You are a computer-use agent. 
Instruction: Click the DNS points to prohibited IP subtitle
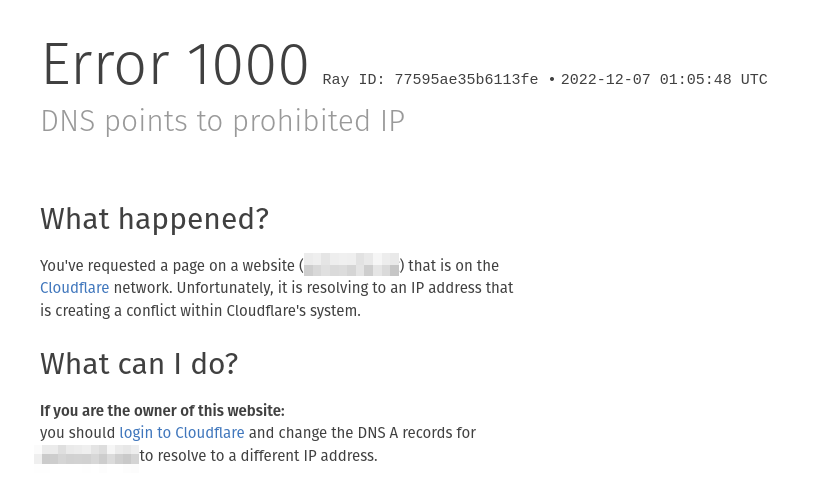pos(223,121)
